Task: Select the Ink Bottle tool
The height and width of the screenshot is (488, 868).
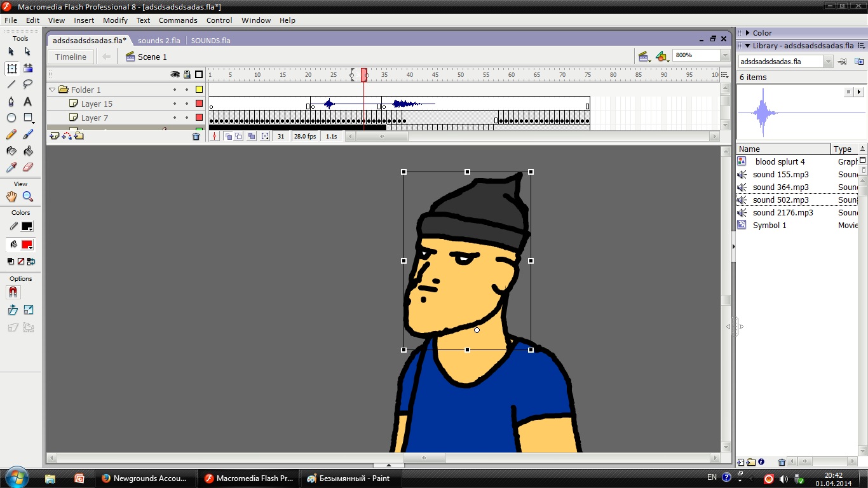Action: [x=11, y=151]
